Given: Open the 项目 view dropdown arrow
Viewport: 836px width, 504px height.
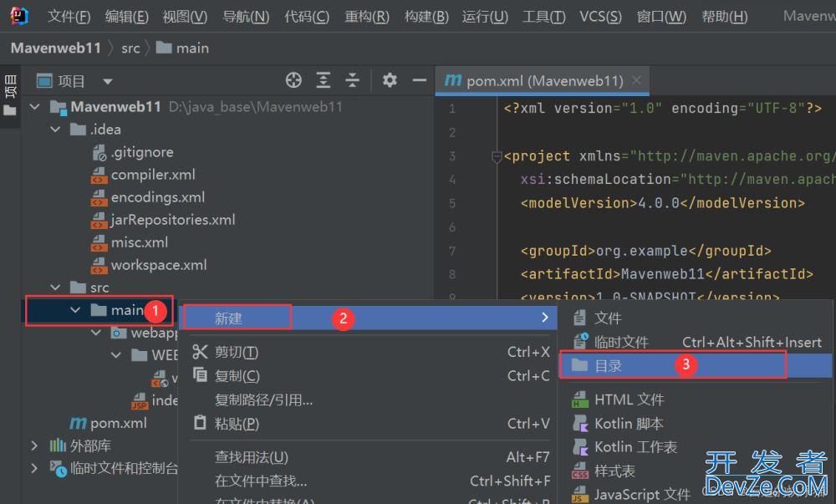Looking at the screenshot, I should pos(108,82).
